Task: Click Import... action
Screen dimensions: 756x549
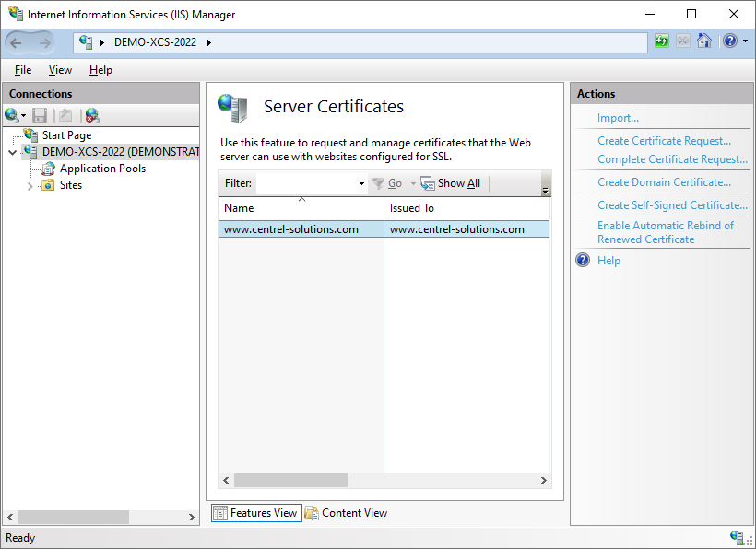Action: click(618, 118)
